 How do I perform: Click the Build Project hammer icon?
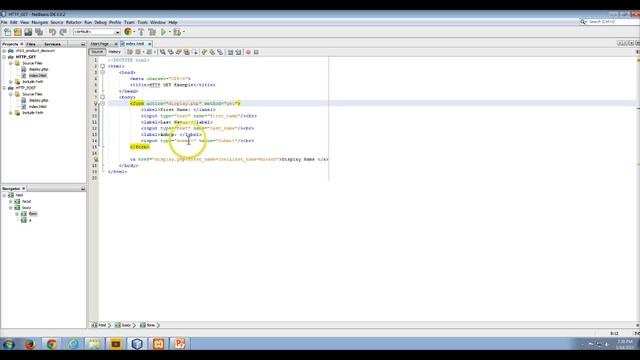coord(141,32)
